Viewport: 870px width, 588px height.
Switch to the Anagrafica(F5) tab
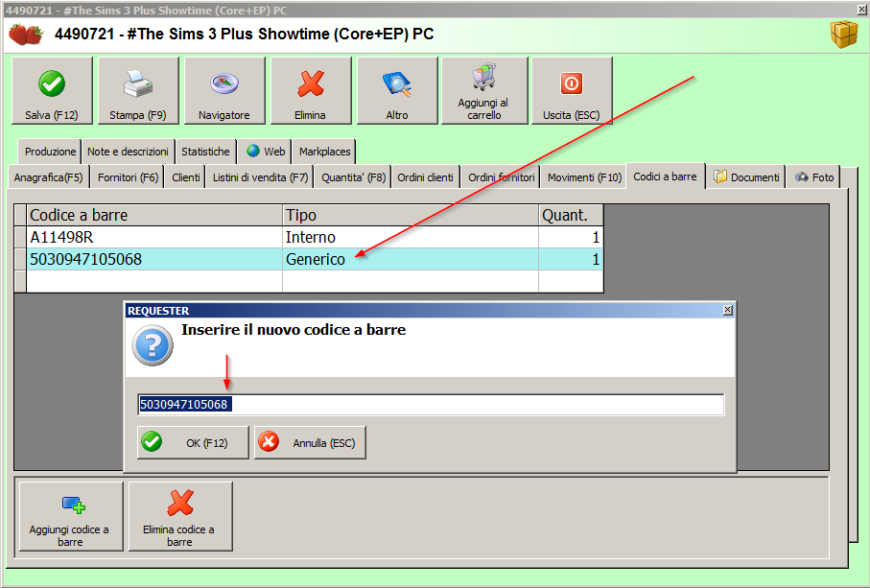pyautogui.click(x=48, y=177)
